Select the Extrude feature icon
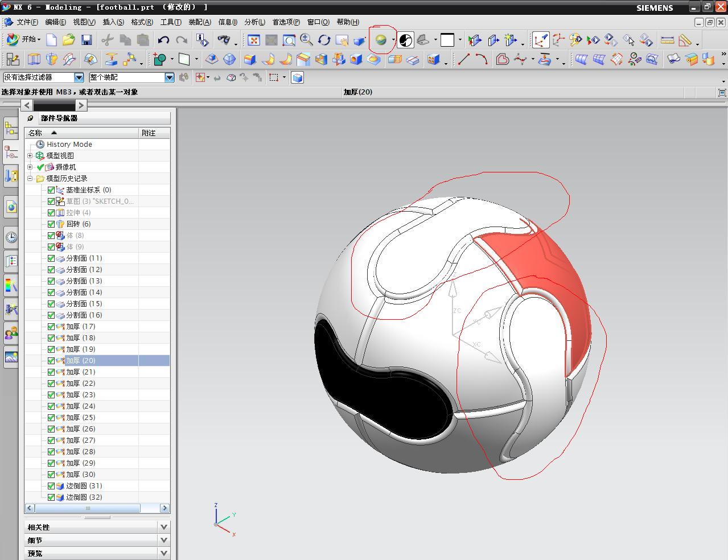The image size is (728, 560). pyautogui.click(x=34, y=59)
